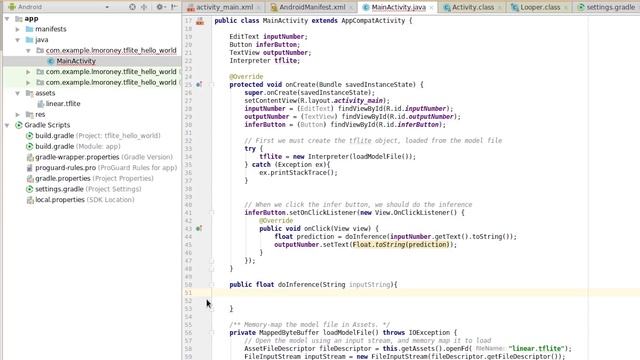Close the activity_main.xml tab
The height and width of the screenshot is (360, 640).
[x=258, y=7]
